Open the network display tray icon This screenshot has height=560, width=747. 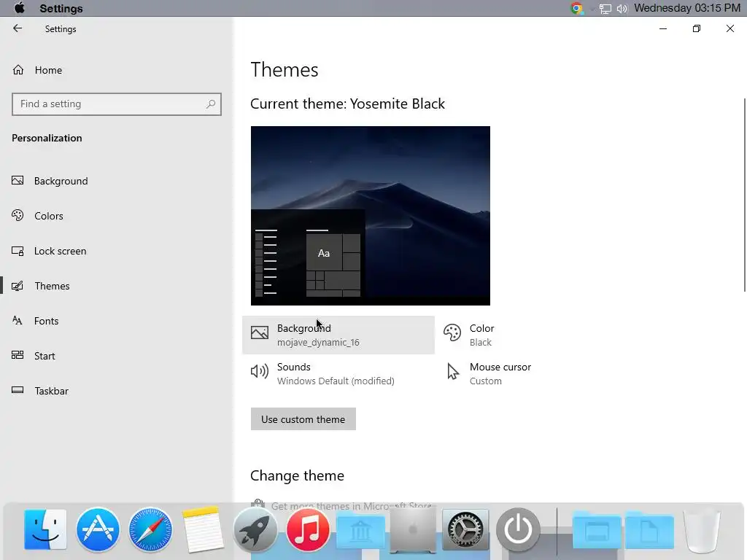(605, 9)
